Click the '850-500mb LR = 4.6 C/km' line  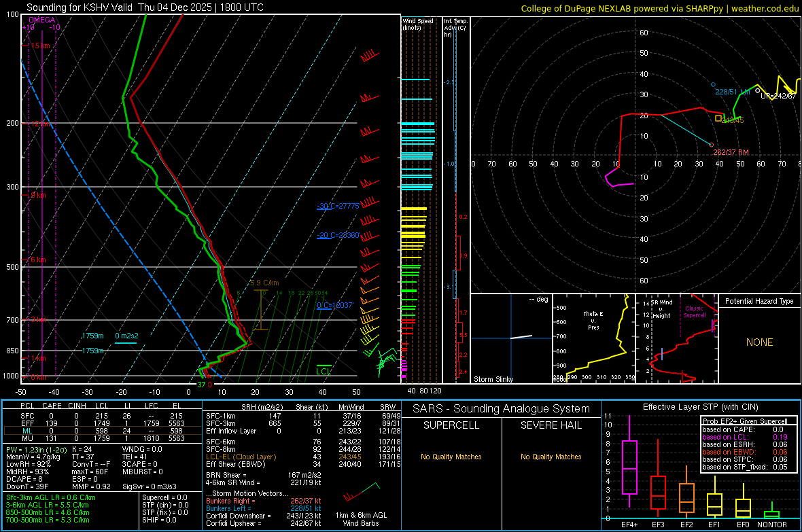[48, 512]
